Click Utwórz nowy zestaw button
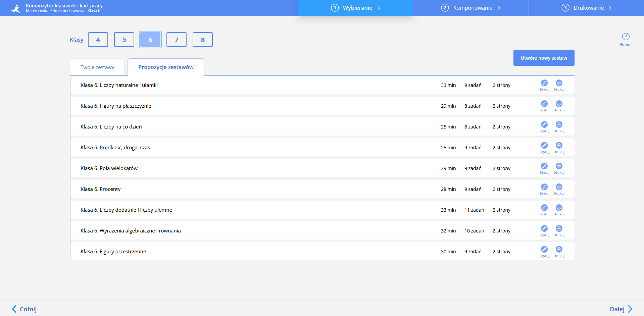Screen dimensions: 644x316 [x=544, y=58]
